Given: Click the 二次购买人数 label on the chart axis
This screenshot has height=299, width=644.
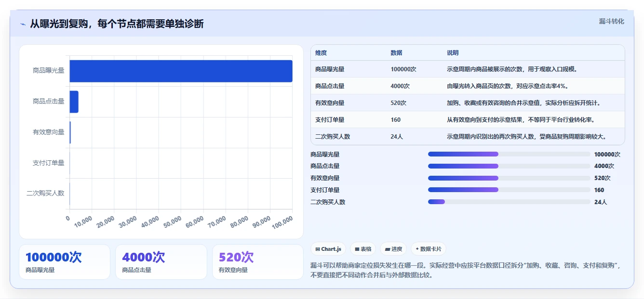Looking at the screenshot, I should (45, 193).
